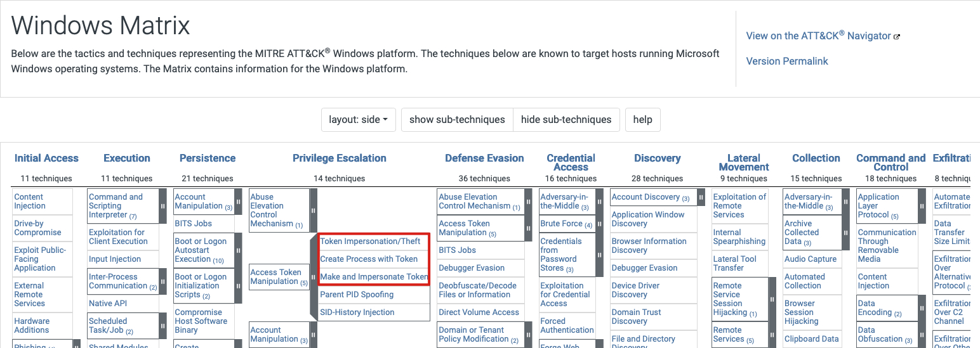The width and height of the screenshot is (980, 348).
Task: Click external link icon beside ATT&CK Navigator
Action: tap(897, 37)
